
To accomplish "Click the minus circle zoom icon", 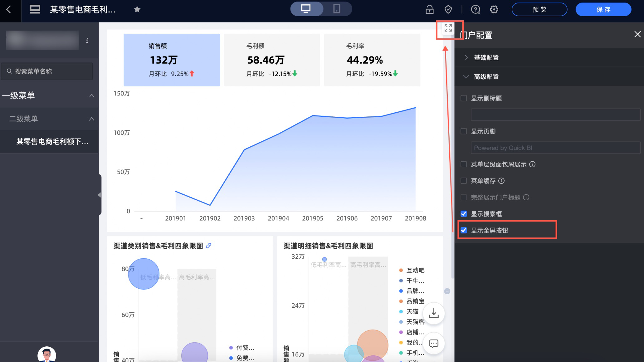I will 447,291.
